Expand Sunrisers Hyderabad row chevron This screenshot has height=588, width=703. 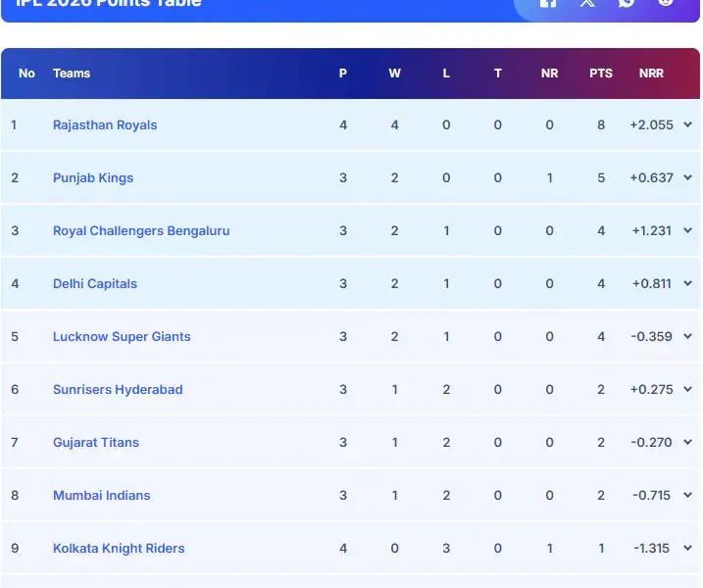687,390
